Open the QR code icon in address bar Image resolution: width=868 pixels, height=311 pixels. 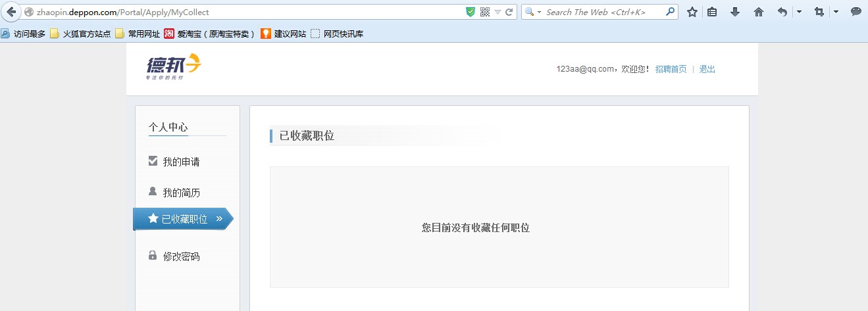coord(485,12)
